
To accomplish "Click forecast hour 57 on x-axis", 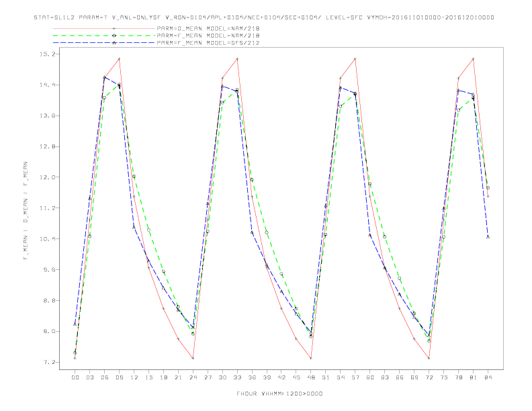I will [x=355, y=377].
